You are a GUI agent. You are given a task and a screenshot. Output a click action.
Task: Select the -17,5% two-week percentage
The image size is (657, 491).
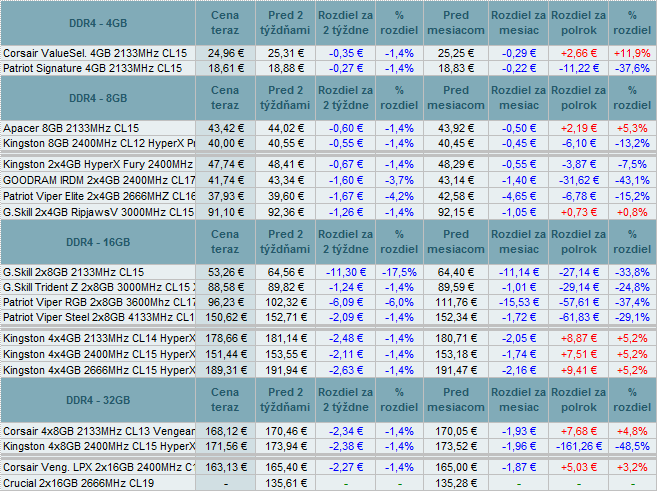pos(399,272)
